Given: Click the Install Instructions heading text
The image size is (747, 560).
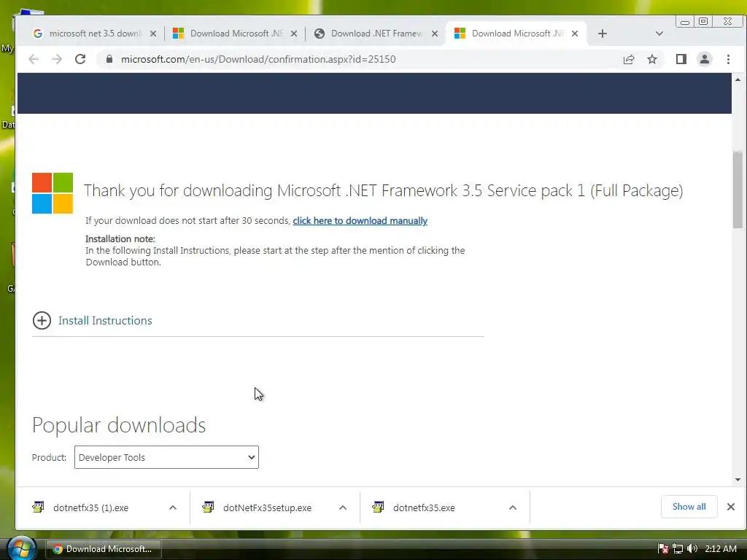Looking at the screenshot, I should (105, 321).
